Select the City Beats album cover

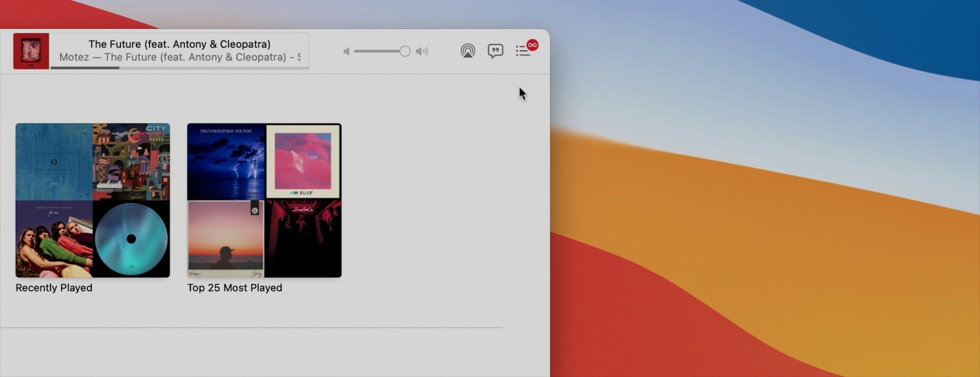click(132, 162)
